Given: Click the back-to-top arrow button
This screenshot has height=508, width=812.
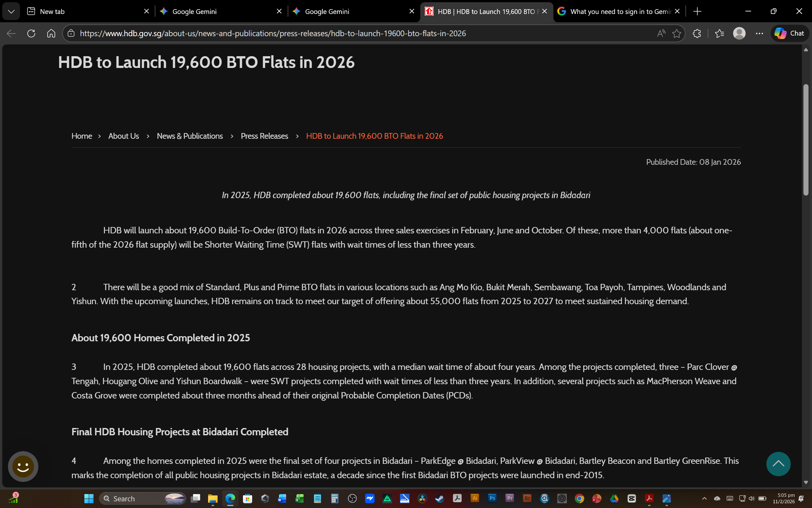Looking at the screenshot, I should point(778,464).
